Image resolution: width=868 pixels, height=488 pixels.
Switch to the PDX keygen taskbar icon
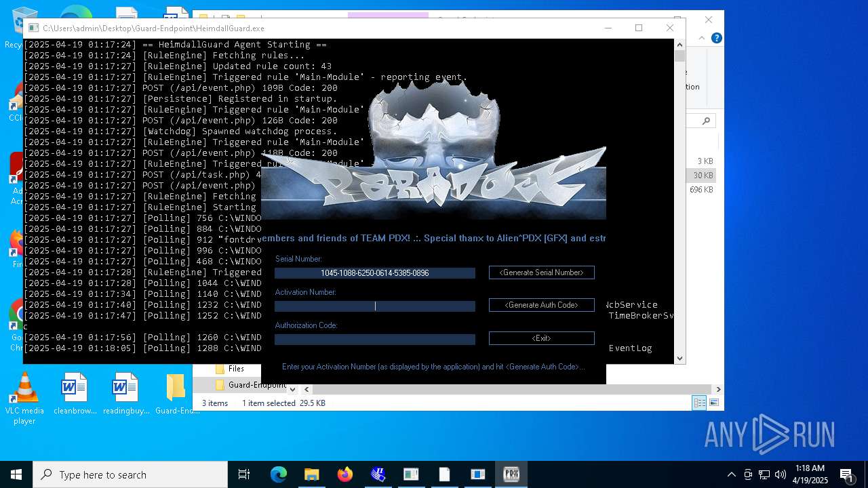[x=511, y=474]
